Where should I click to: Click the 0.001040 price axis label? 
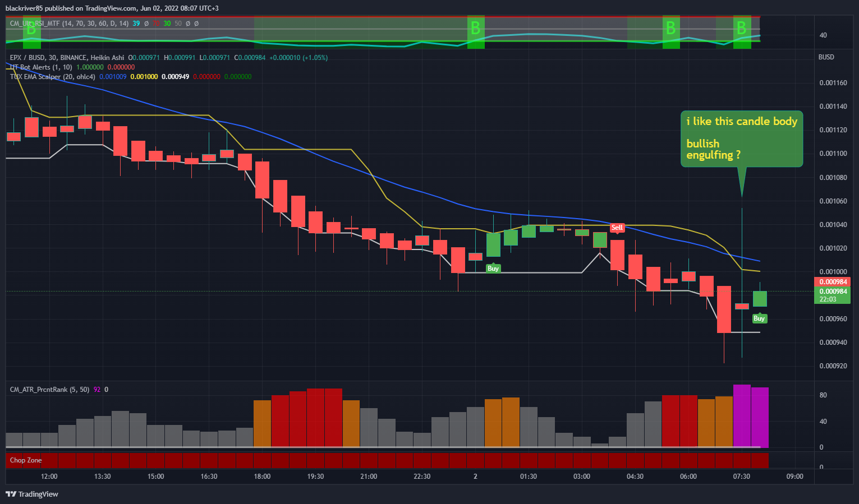coord(833,224)
